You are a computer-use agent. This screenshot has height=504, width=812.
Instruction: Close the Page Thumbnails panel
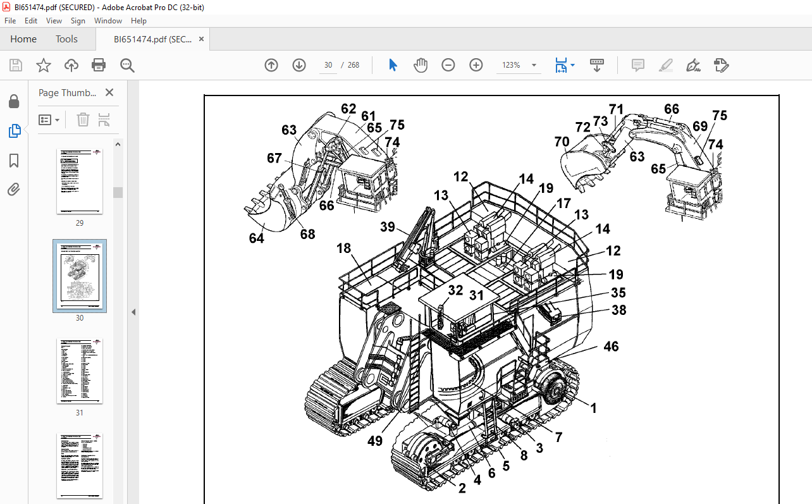click(109, 93)
